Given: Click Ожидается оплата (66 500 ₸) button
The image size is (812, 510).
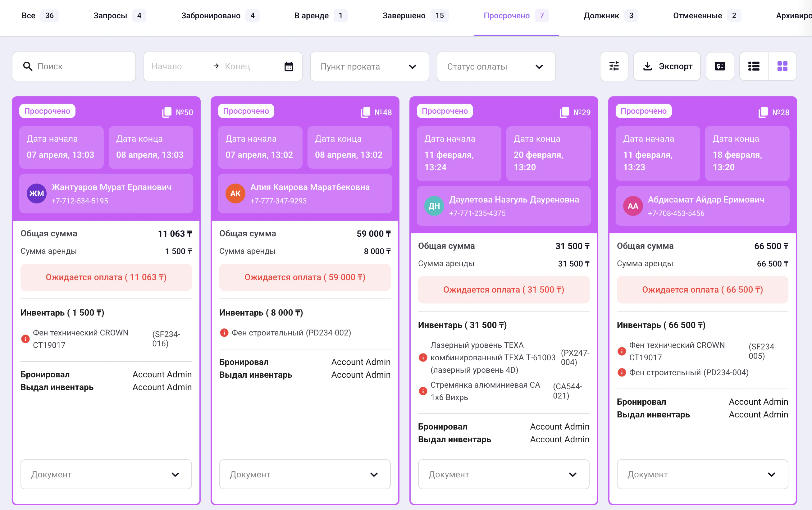Looking at the screenshot, I should click(702, 289).
